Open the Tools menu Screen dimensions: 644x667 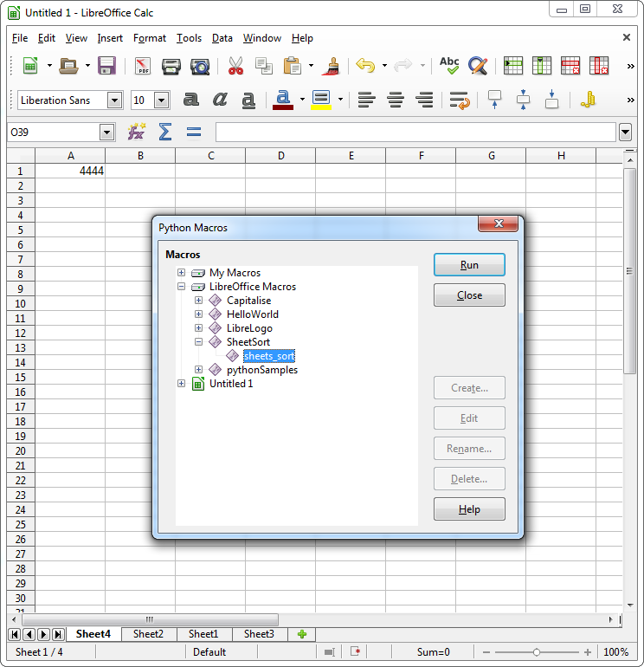[189, 38]
